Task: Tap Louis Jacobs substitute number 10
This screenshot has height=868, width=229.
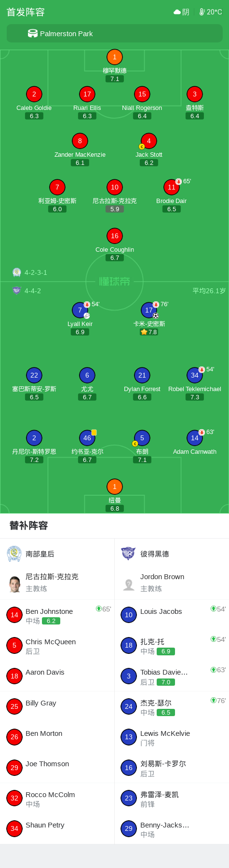Action: coord(129,615)
